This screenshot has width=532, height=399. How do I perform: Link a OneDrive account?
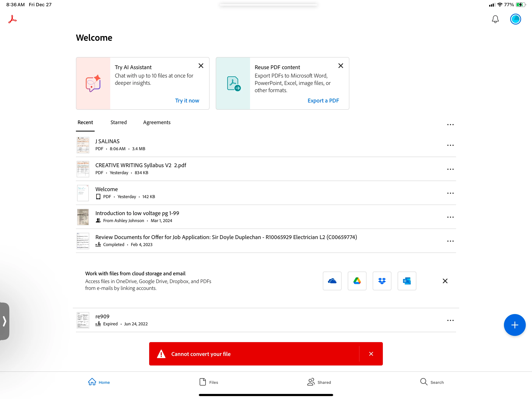332,281
